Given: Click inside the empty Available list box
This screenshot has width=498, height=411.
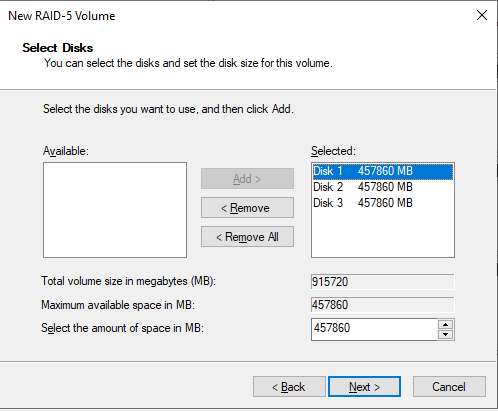Looking at the screenshot, I should (x=115, y=210).
